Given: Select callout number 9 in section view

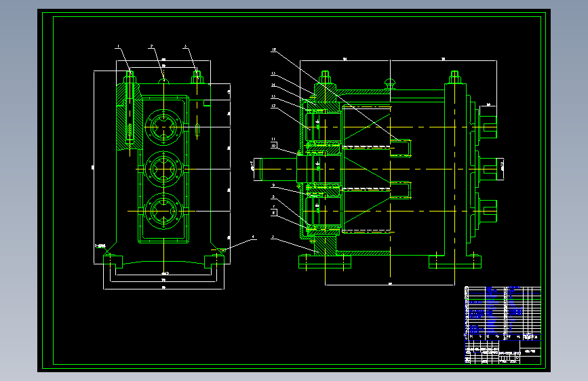Looking at the screenshot, I should click(273, 186).
